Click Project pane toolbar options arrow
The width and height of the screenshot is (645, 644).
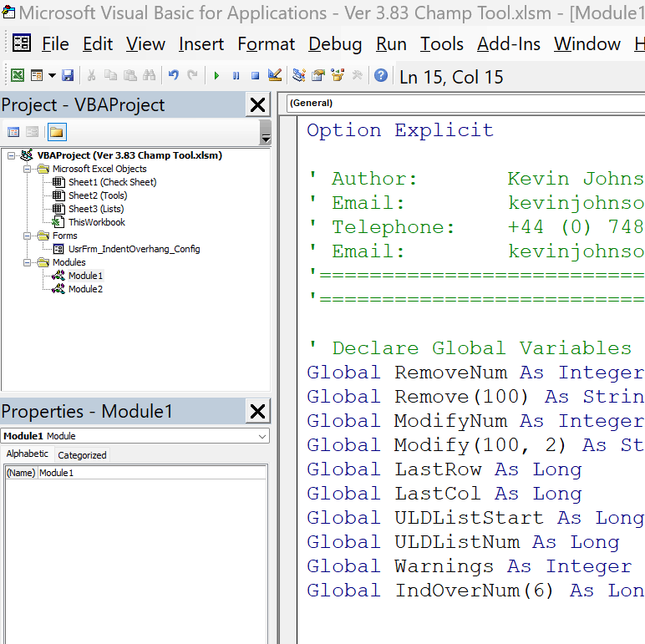coord(266,133)
